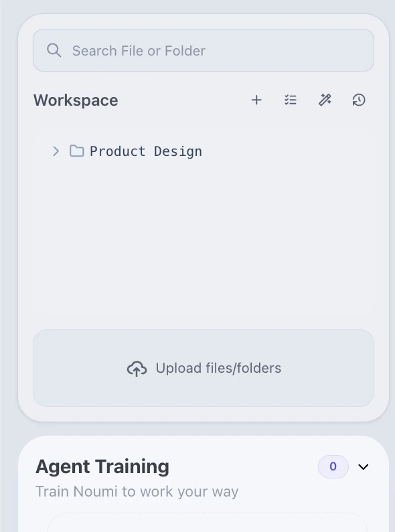Click the Workspace heading
This screenshot has width=395, height=532.
tap(76, 100)
